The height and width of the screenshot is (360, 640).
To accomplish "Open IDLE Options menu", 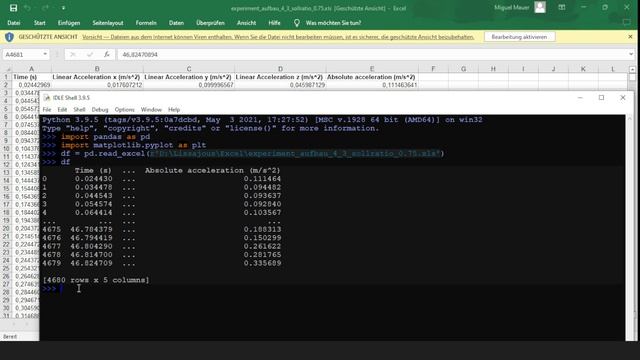I will [x=124, y=109].
